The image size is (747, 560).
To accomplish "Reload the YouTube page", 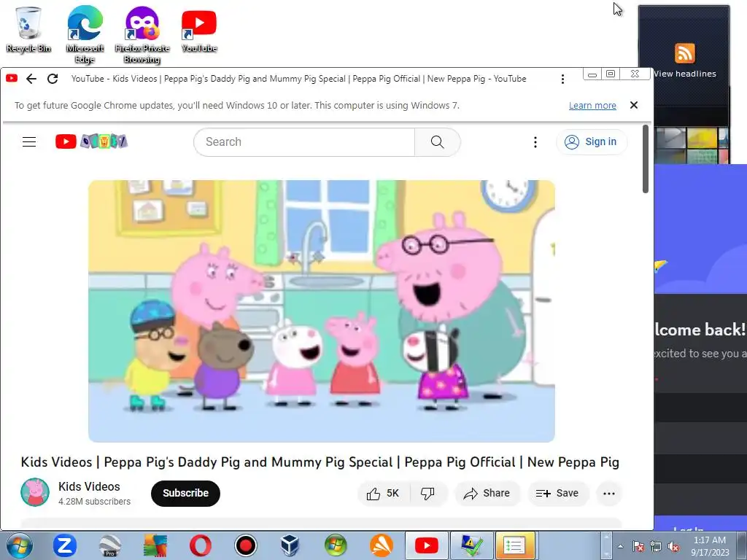I will (x=53, y=79).
